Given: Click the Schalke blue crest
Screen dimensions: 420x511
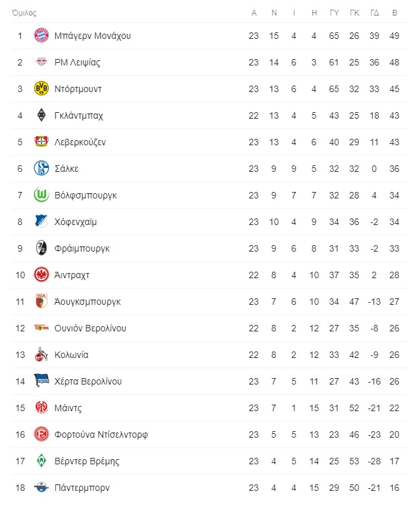Looking at the screenshot, I should click(41, 169).
